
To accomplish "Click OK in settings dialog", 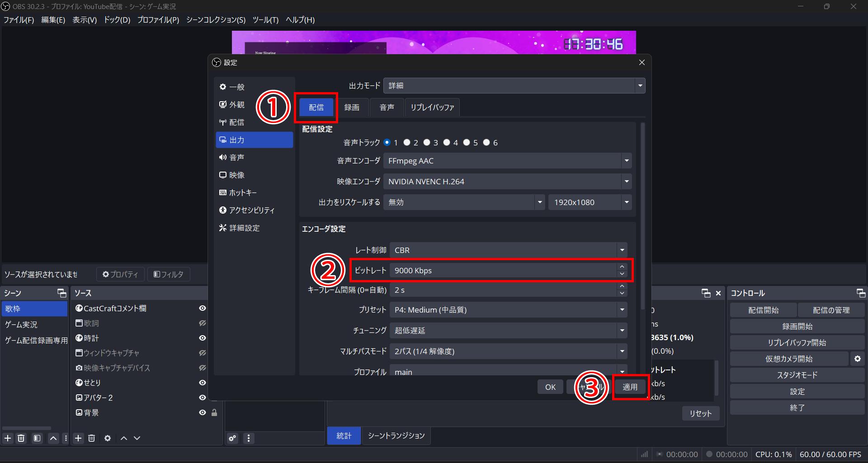I will (550, 387).
